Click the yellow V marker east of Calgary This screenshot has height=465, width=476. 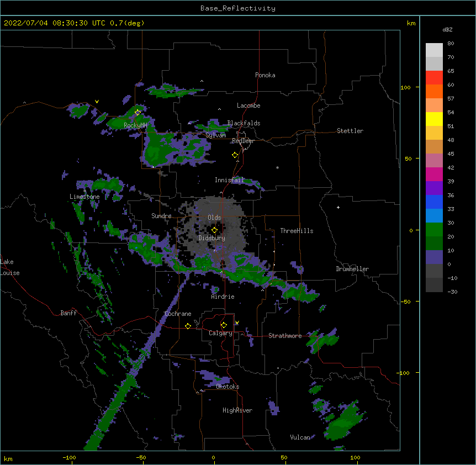click(237, 323)
